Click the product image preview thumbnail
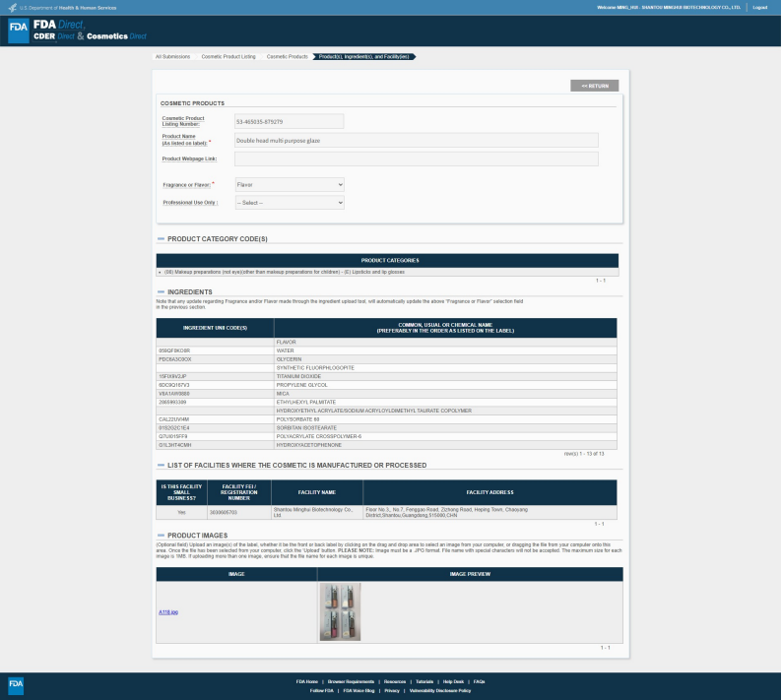The width and height of the screenshot is (782, 700). click(340, 611)
